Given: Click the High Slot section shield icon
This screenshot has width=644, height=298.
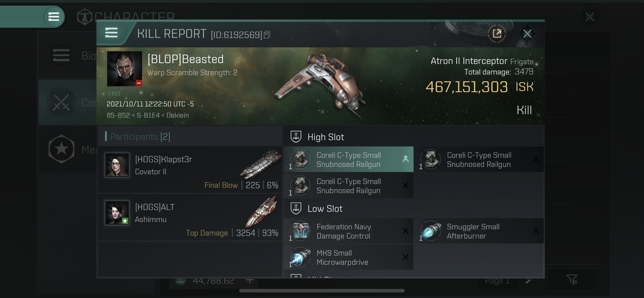Looking at the screenshot, I should 296,137.
